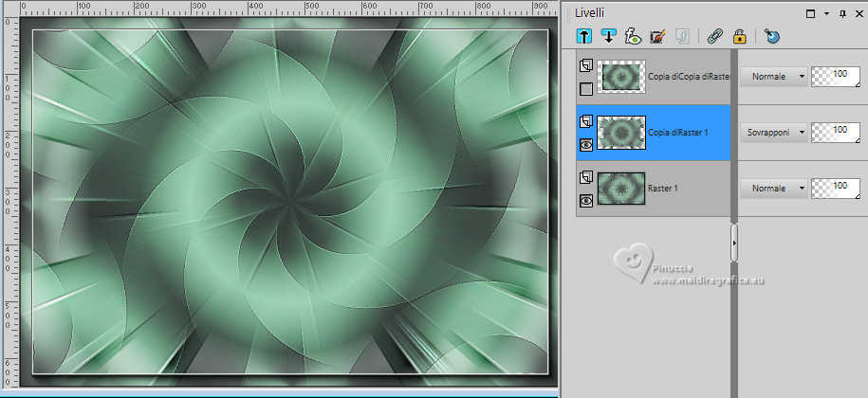This screenshot has height=398, width=868.
Task: Select thumbnail of Copia diCopia diRaster layer
Action: (621, 76)
